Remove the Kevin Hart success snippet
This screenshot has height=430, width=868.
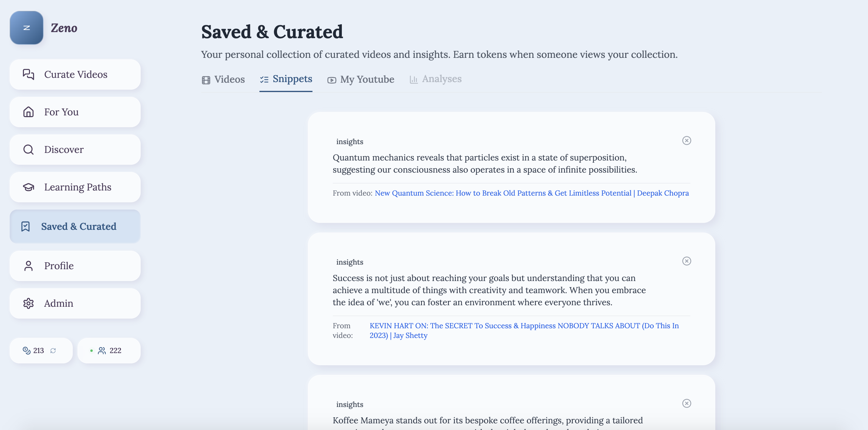pos(686,261)
